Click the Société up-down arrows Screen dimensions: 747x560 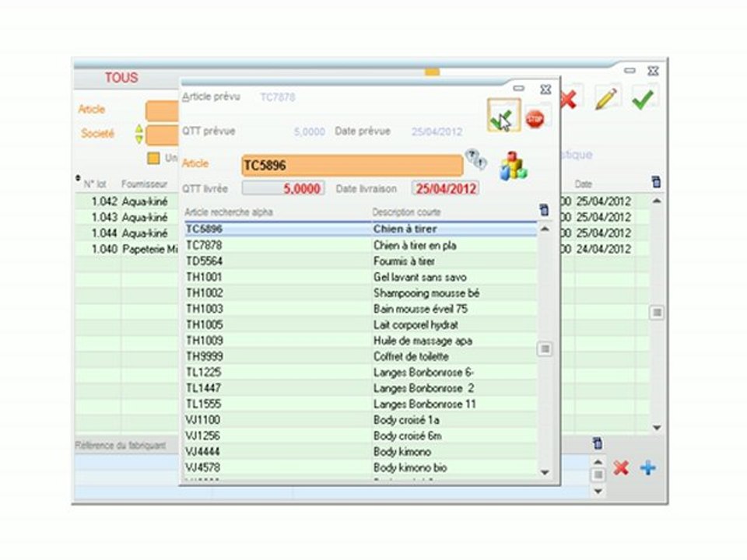139,134
